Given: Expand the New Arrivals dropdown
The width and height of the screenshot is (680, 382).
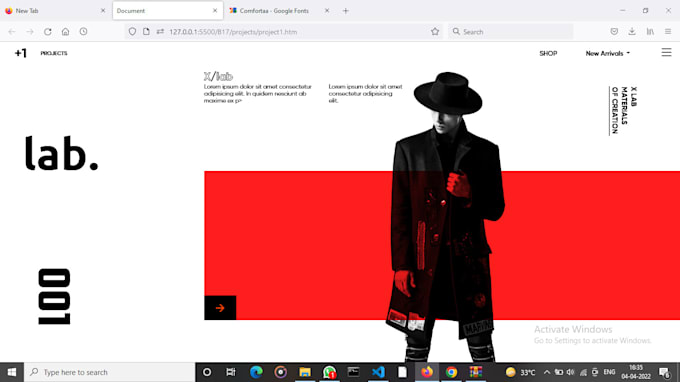Looking at the screenshot, I should 608,53.
